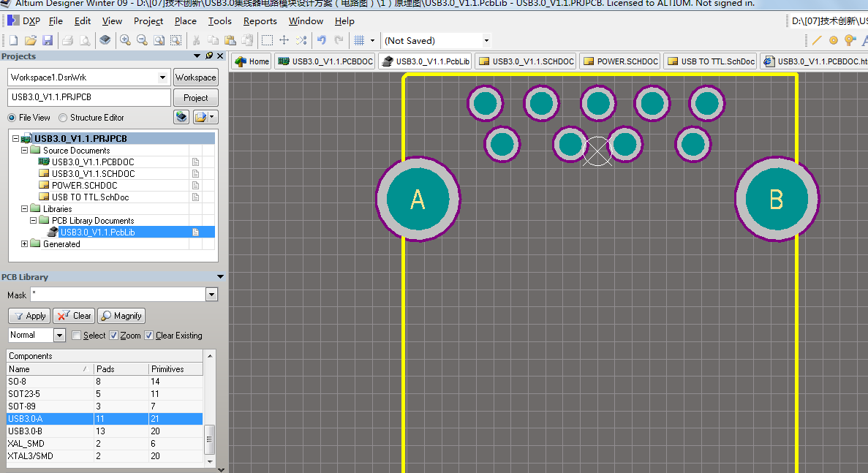Image resolution: width=868 pixels, height=473 pixels.
Task: Activate the Move Selection cross-arrow tool
Action: 284,40
